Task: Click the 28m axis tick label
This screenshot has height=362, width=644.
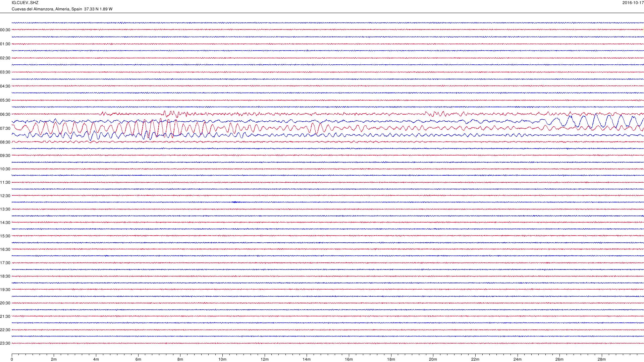Action: [602, 359]
